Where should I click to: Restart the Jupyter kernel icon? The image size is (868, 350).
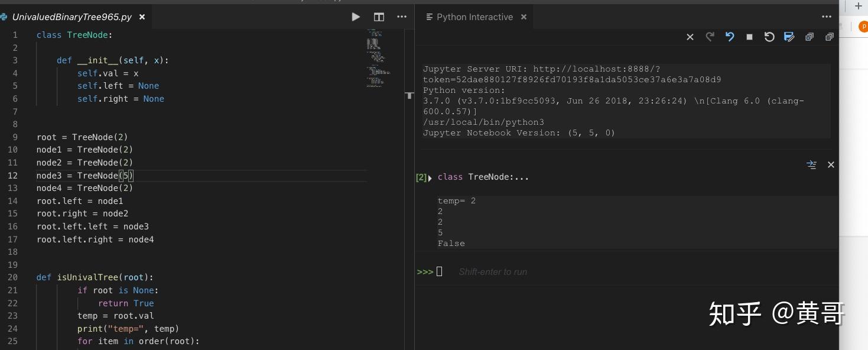(x=769, y=37)
